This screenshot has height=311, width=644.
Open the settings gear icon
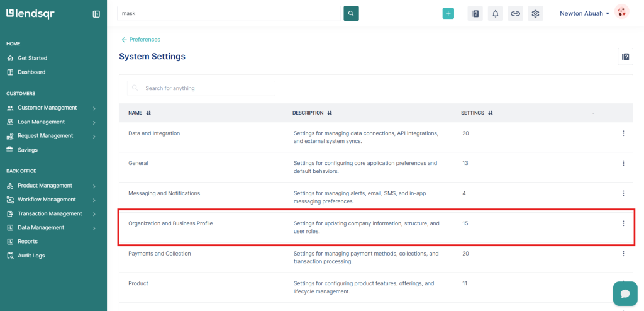[535, 13]
